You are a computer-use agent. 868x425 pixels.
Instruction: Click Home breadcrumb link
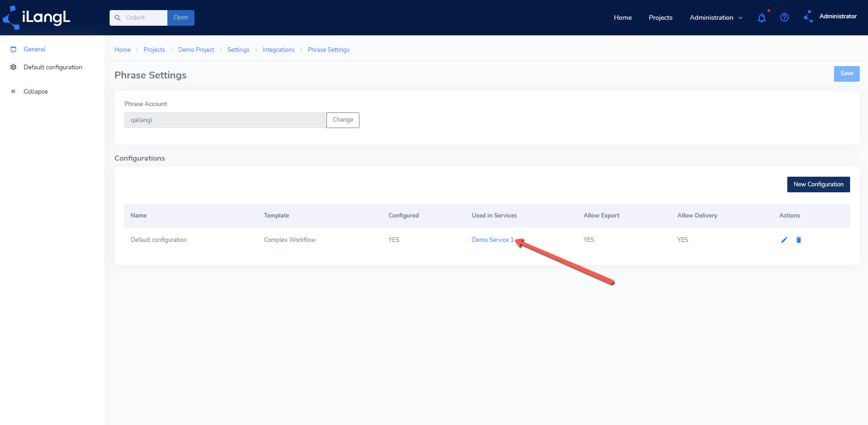[122, 50]
